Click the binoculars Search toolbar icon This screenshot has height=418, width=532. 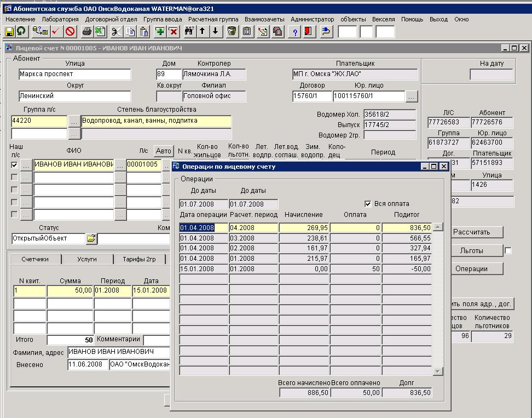[x=189, y=31]
